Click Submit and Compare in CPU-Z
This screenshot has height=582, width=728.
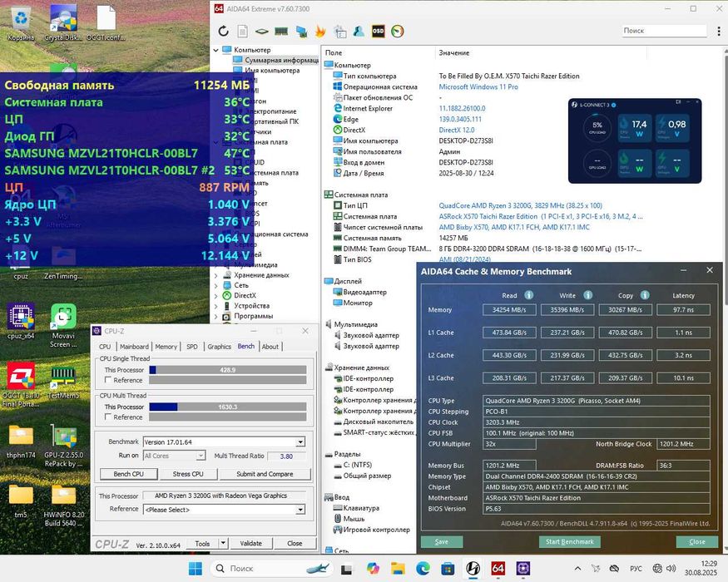point(265,474)
